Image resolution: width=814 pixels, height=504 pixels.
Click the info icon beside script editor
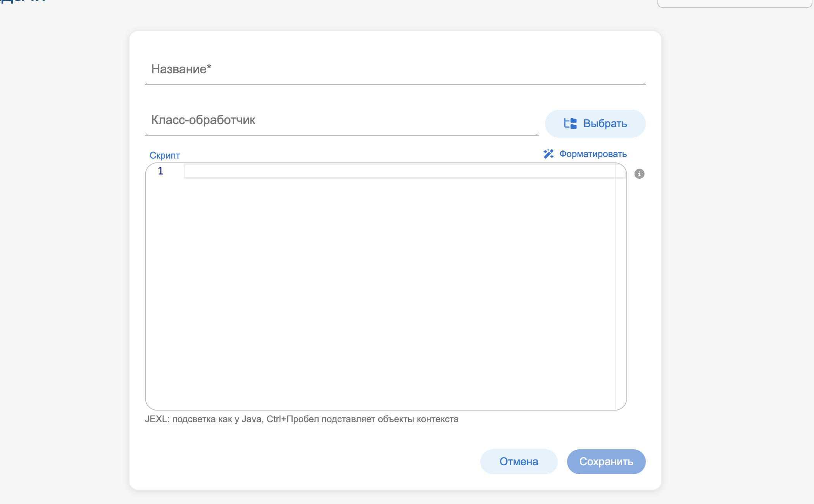click(639, 174)
